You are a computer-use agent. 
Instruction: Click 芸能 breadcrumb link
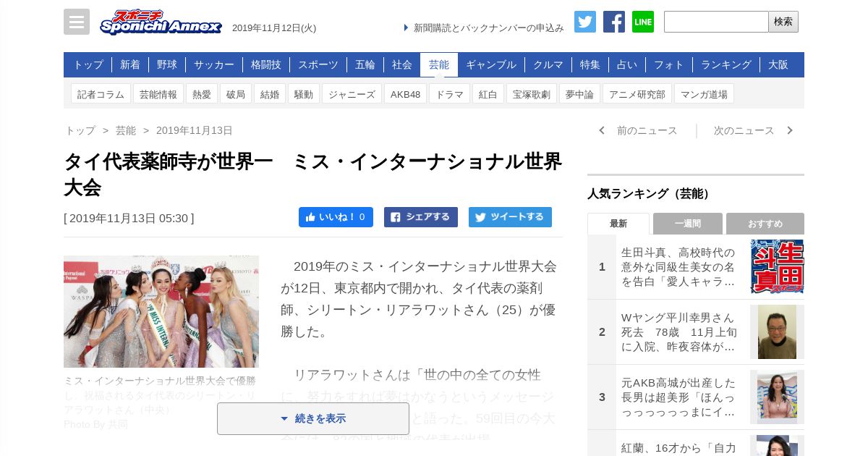[126, 130]
